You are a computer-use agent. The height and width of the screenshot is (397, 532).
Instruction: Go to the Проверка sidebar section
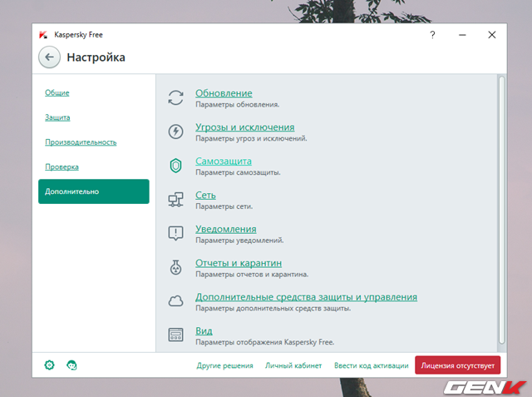(x=62, y=167)
